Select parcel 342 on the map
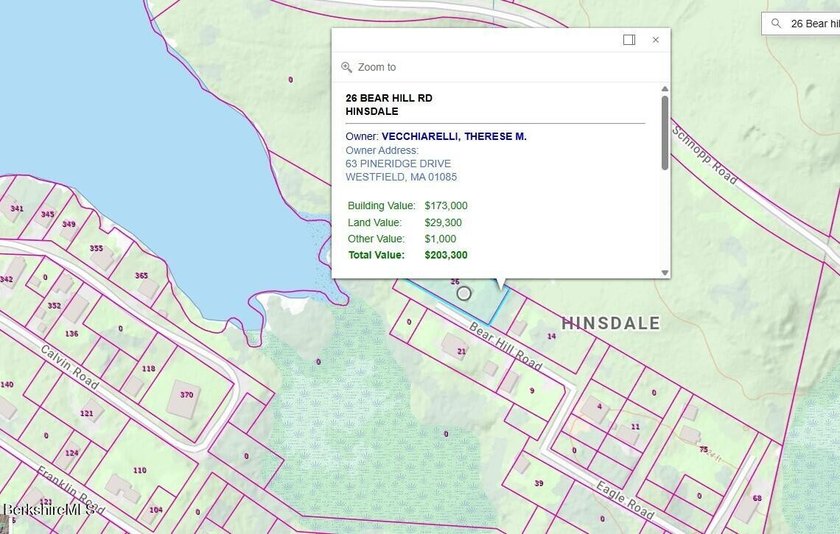Screen dimensions: 840x534 (x=6, y=279)
